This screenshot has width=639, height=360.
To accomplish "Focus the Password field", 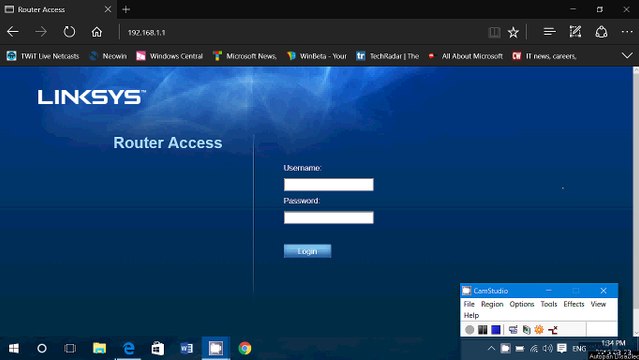I will pos(328,217).
